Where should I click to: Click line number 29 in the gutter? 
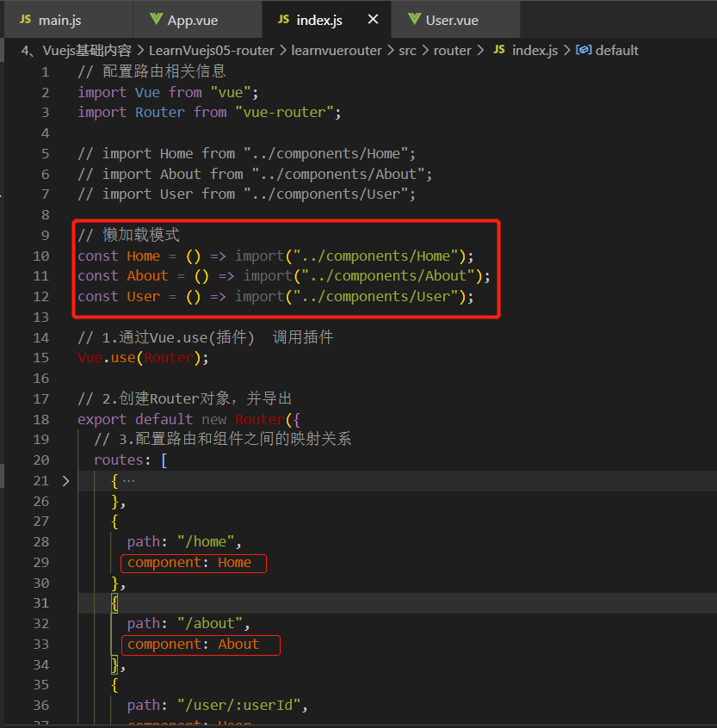(x=40, y=562)
